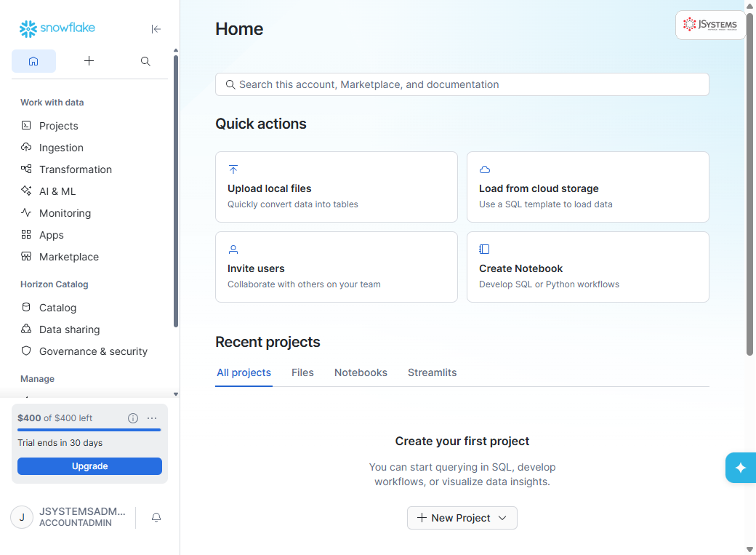Click the plus create icon in sidebar

coord(89,61)
